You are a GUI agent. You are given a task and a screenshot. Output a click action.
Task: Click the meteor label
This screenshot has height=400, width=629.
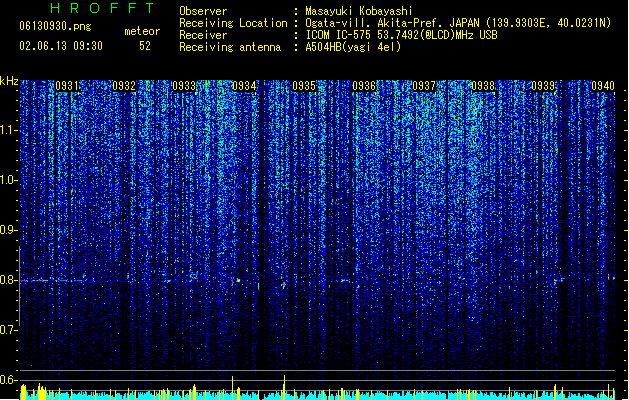[142, 31]
